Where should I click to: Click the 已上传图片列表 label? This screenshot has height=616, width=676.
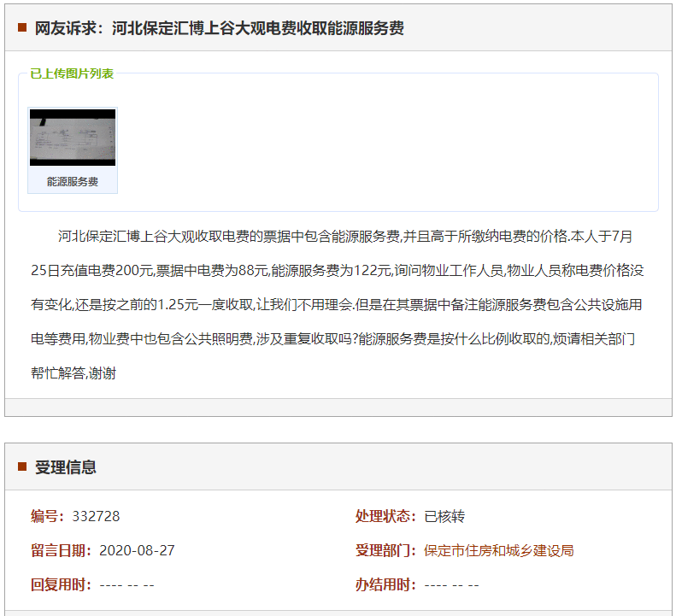pos(72,73)
